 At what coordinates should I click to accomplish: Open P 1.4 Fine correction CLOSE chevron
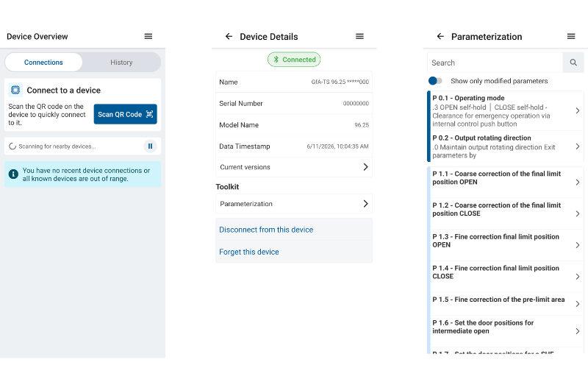point(578,277)
